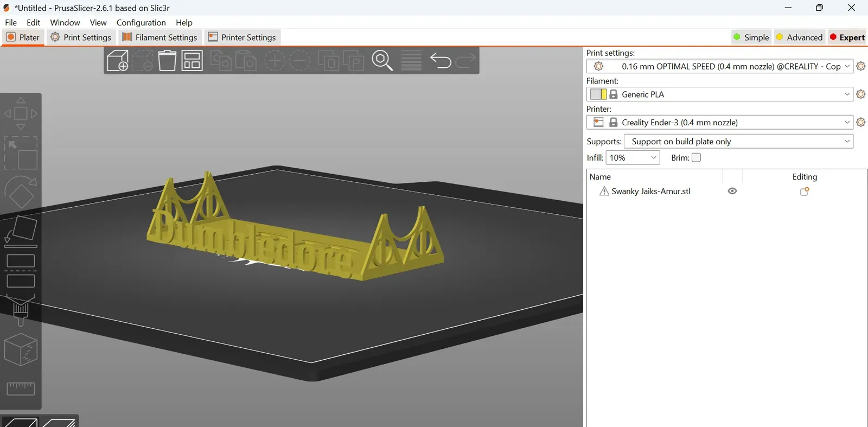Image resolution: width=868 pixels, height=427 pixels.
Task: Open print settings gear beside preset dropdown
Action: pos(861,66)
